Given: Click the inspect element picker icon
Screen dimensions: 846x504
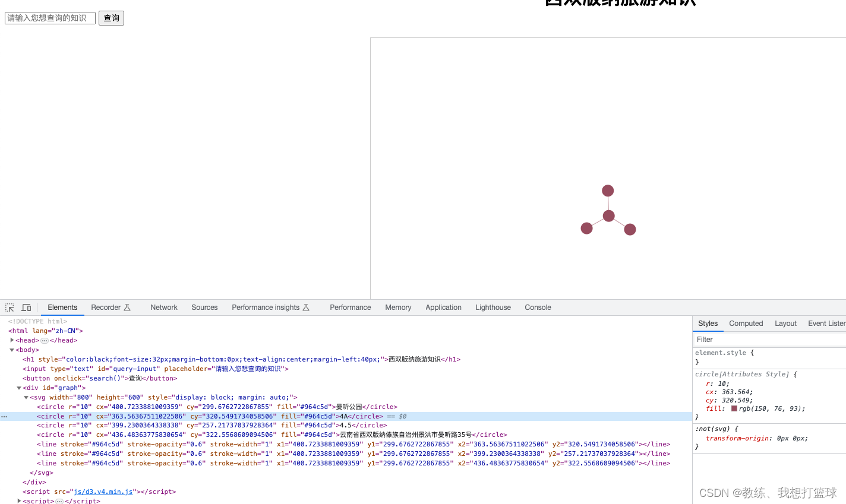Looking at the screenshot, I should pos(10,308).
